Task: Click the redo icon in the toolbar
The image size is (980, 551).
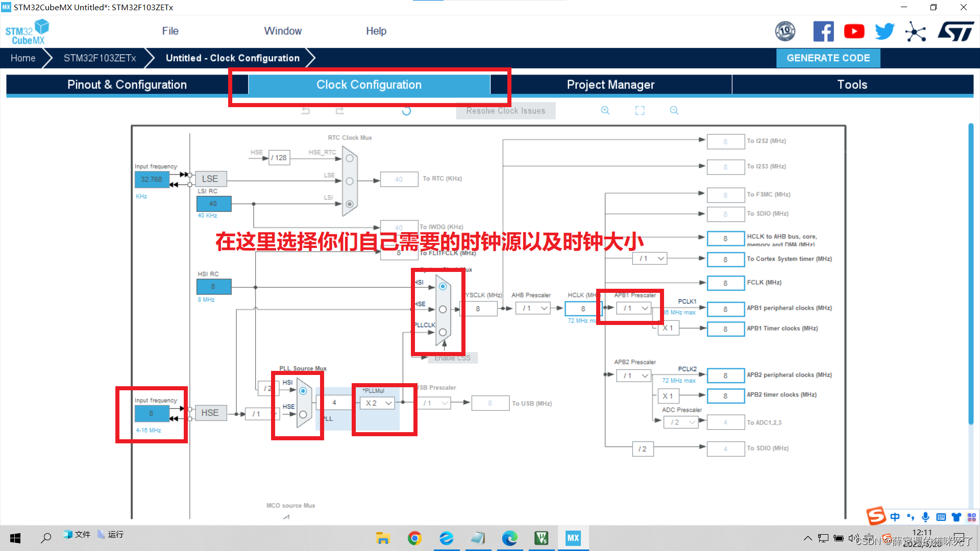Action: [339, 111]
